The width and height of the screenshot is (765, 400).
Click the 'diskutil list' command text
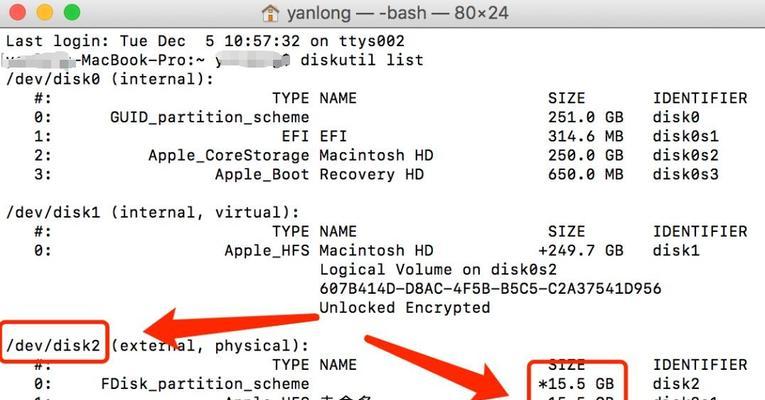click(x=362, y=60)
